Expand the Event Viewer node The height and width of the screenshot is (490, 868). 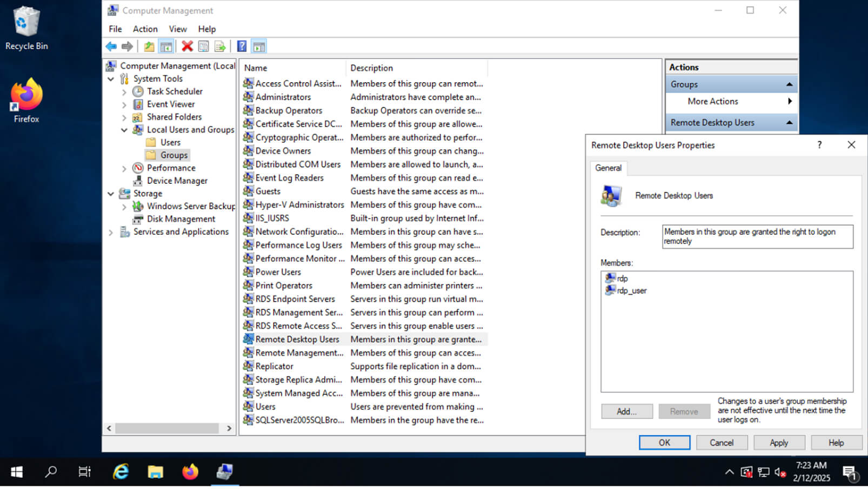tap(124, 104)
